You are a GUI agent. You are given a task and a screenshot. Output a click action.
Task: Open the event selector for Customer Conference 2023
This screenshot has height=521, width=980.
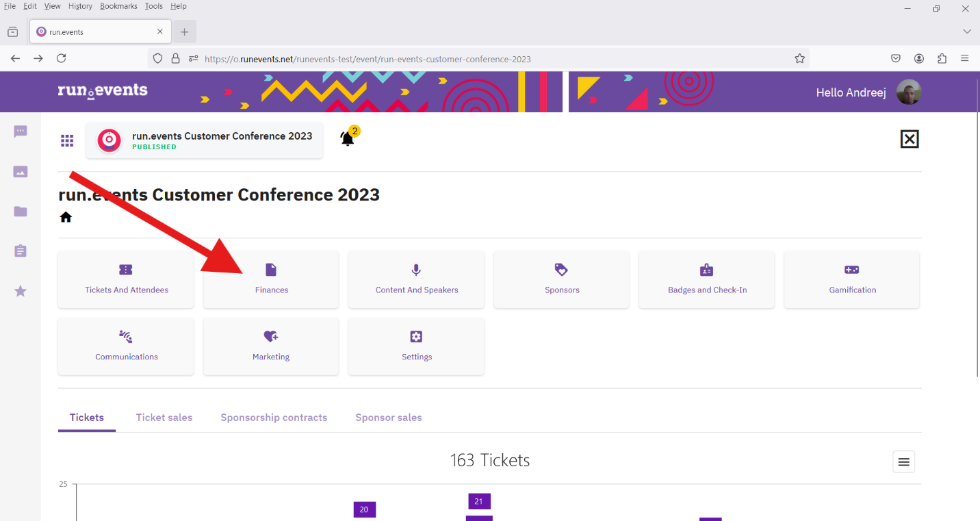(x=204, y=140)
